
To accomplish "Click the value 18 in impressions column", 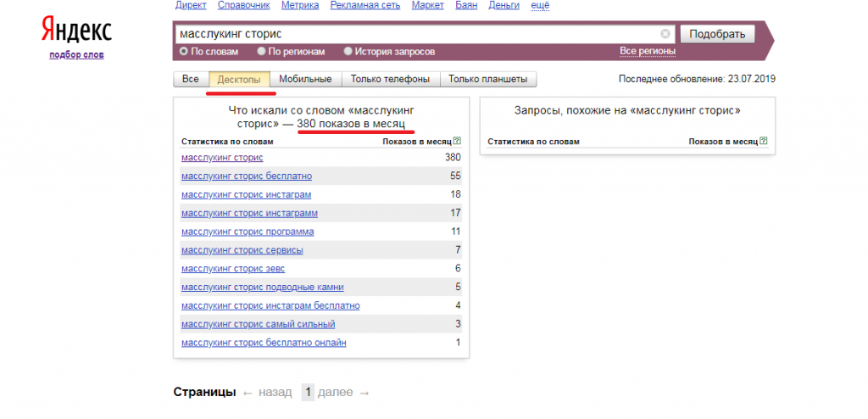I will click(455, 194).
